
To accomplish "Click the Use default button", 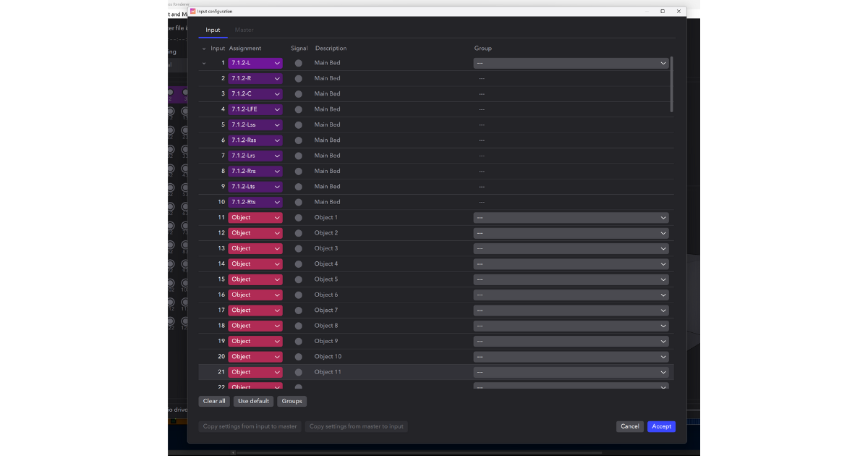I will pos(253,400).
